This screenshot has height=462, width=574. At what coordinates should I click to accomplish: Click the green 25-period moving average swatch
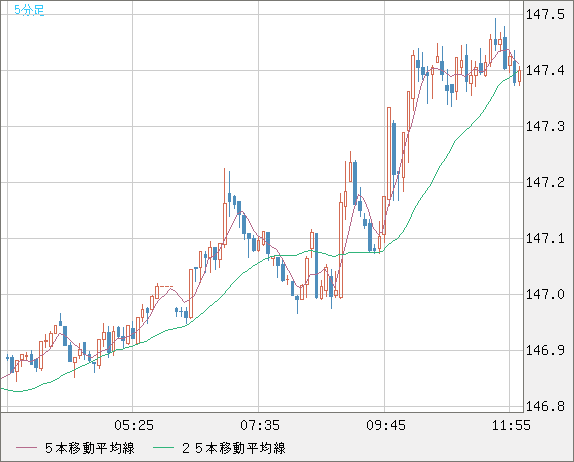tap(163, 448)
